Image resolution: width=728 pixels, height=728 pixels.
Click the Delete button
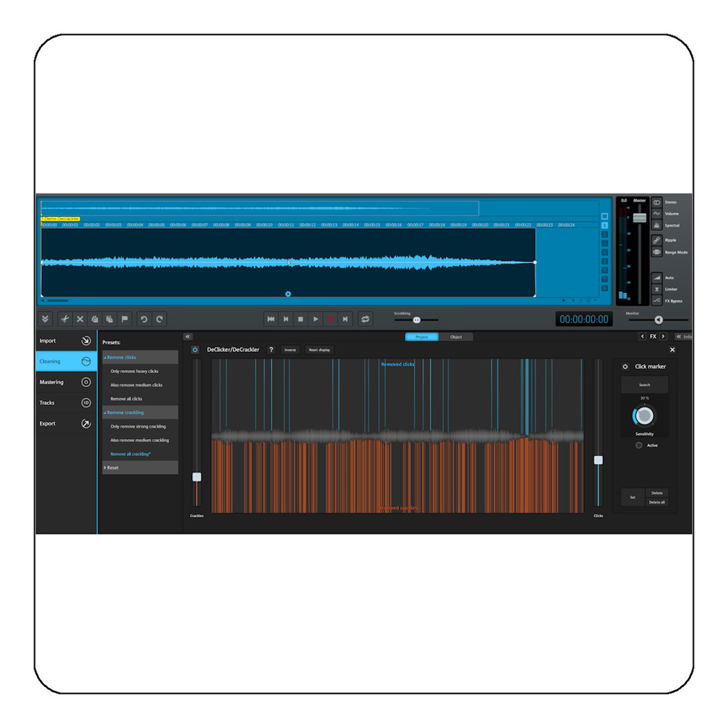(657, 493)
